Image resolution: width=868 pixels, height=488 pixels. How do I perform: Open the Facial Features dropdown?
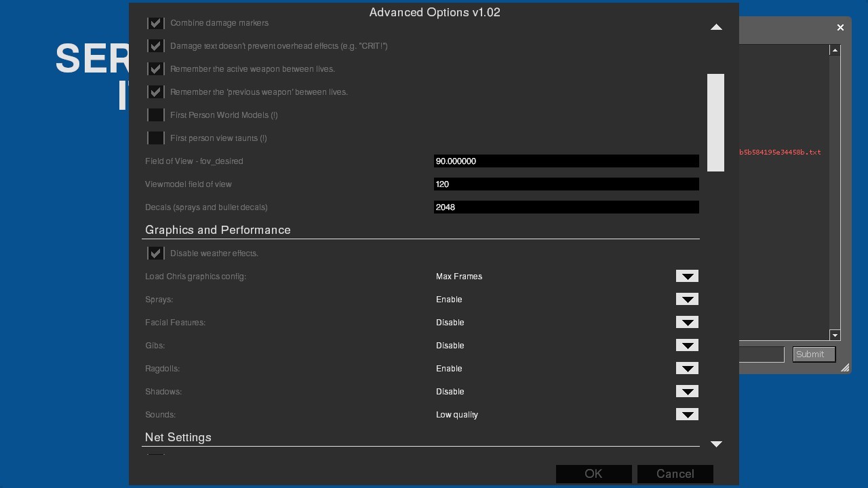pyautogui.click(x=687, y=323)
